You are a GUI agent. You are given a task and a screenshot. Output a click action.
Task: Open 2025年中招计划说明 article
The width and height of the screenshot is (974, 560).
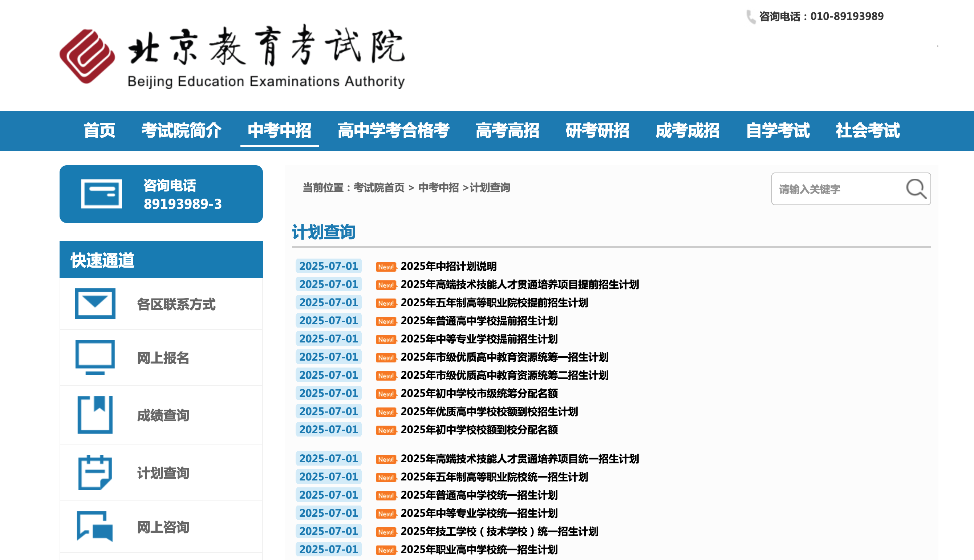click(x=449, y=266)
